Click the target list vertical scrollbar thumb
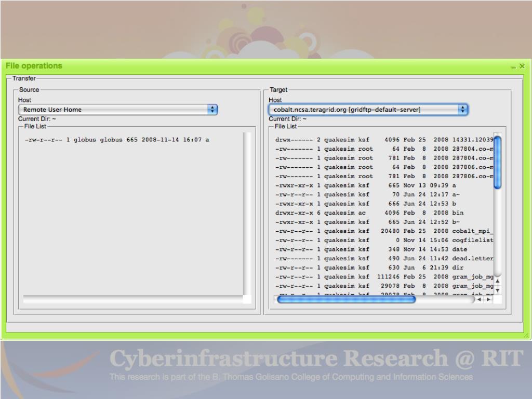This screenshot has height=399, width=532. 497,162
